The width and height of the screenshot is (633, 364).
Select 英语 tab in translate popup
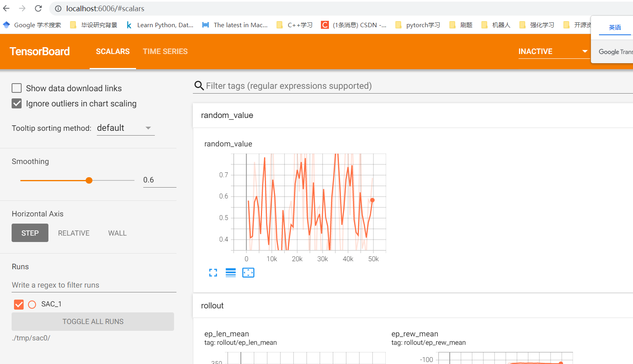[615, 27]
